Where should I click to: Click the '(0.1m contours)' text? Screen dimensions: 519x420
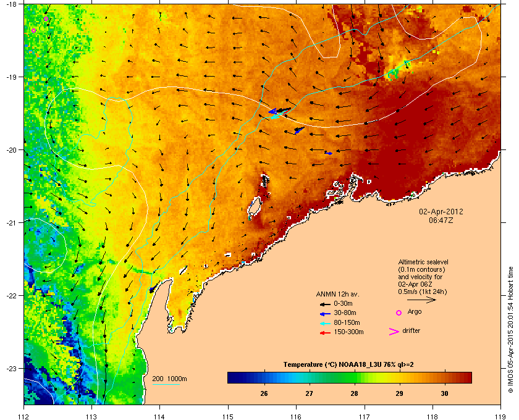point(421,269)
